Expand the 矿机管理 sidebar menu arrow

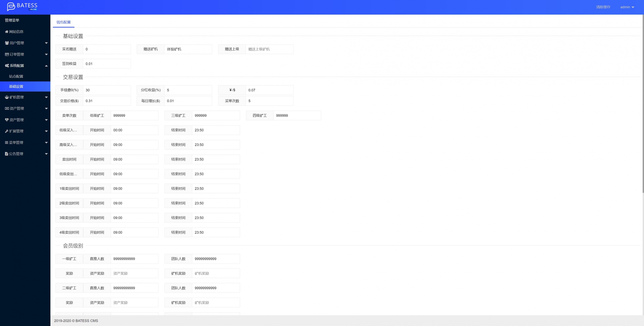46,97
